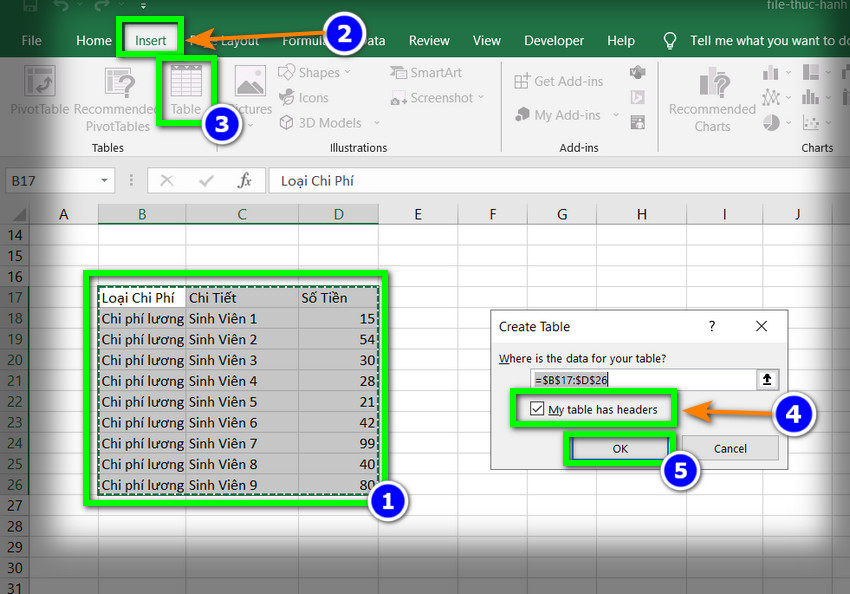Insert a hierarchy chart
The height and width of the screenshot is (594, 850).
pyautogui.click(x=811, y=72)
